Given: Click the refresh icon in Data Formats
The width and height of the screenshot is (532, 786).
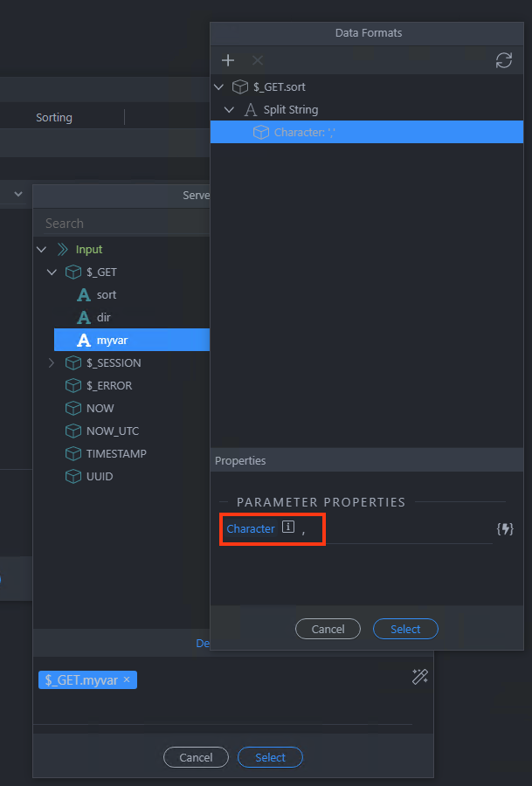Looking at the screenshot, I should (503, 60).
